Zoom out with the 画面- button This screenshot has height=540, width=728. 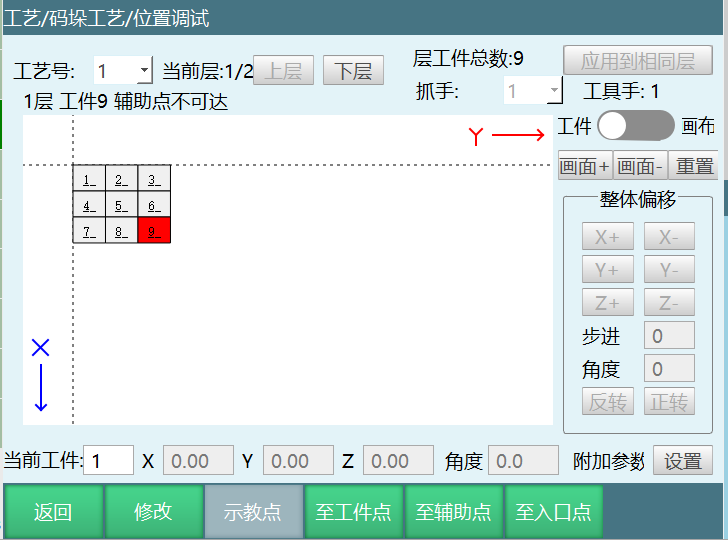[639, 165]
